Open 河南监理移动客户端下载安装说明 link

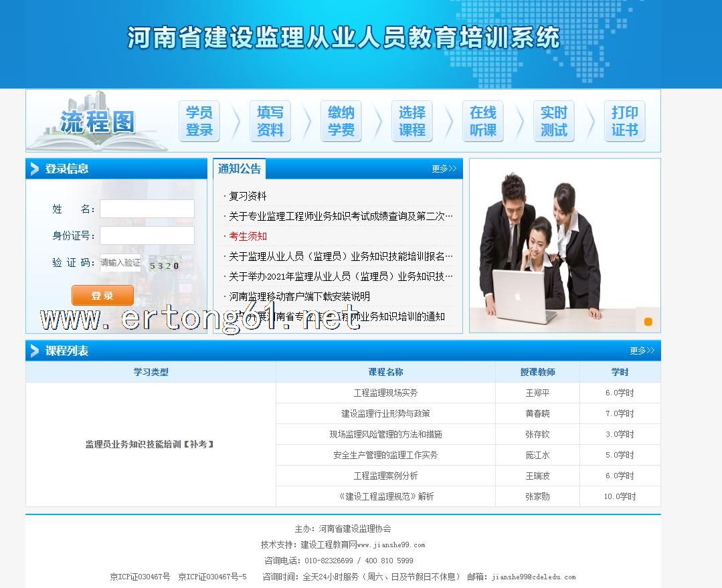click(299, 296)
